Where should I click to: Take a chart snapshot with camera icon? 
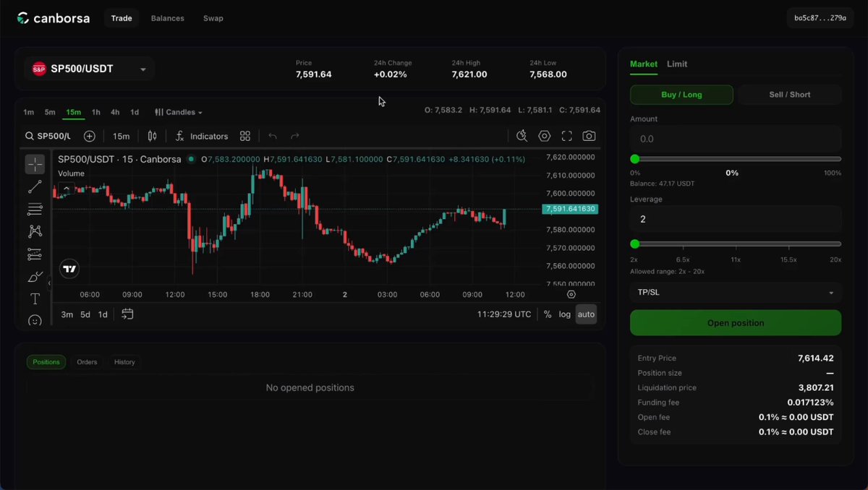(x=590, y=136)
